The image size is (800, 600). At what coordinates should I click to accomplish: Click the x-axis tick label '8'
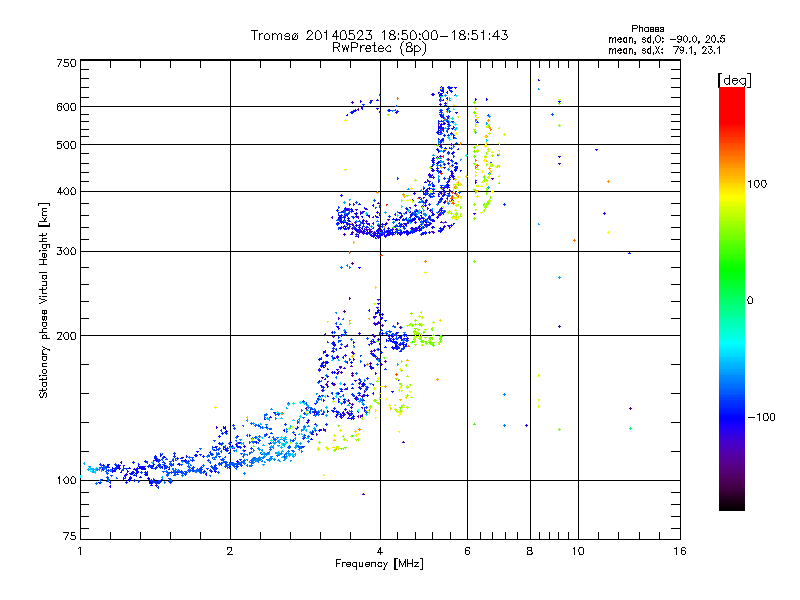click(x=530, y=551)
